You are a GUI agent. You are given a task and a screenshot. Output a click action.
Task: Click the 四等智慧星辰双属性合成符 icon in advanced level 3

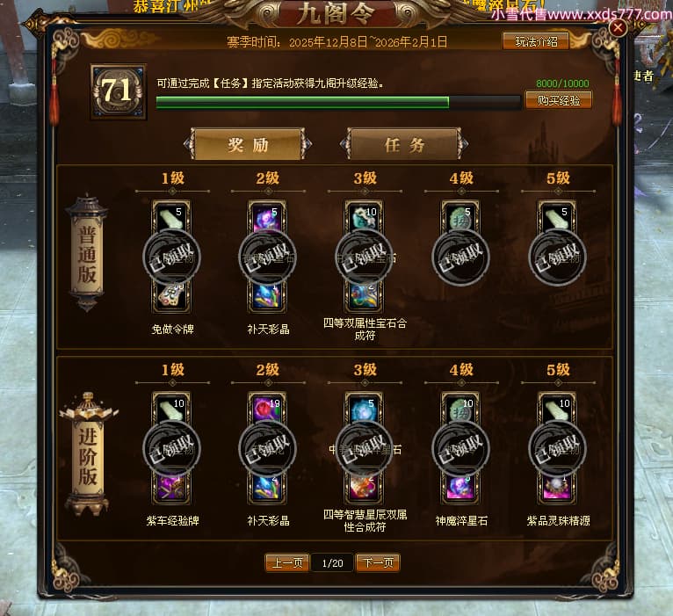[364, 488]
